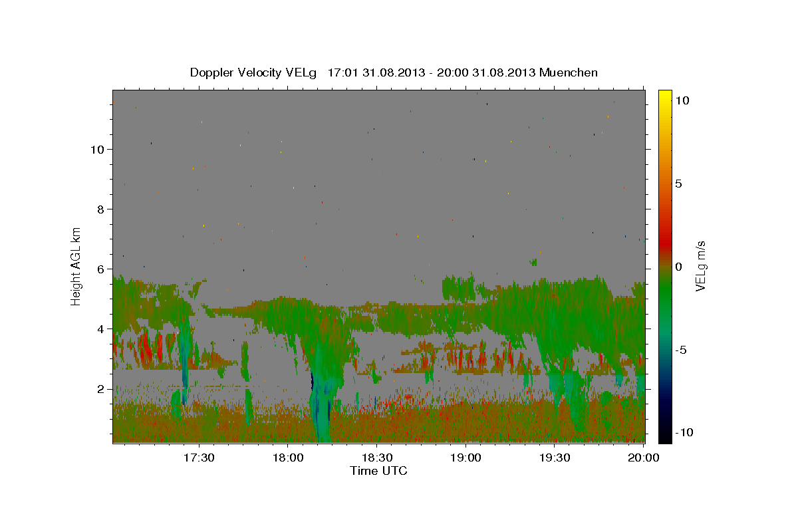The height and width of the screenshot is (532, 798).
Task: Click the colorbar value 0 label
Action: (679, 267)
